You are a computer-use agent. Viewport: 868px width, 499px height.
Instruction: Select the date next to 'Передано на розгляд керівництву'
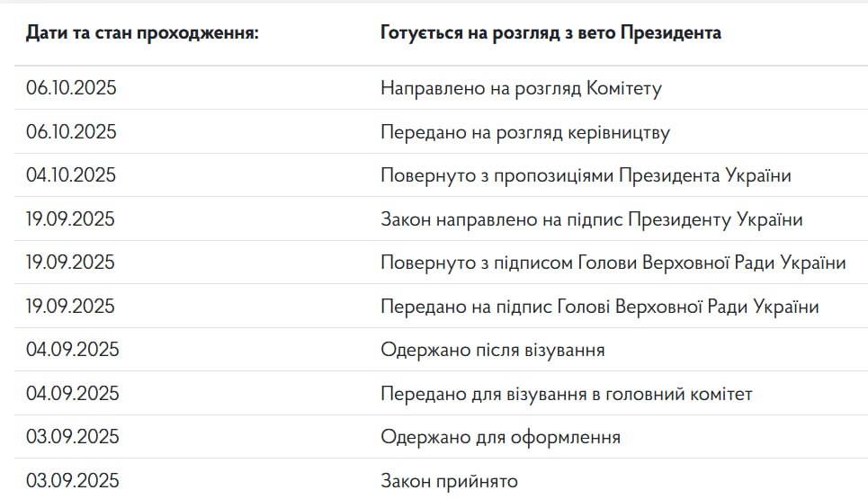point(72,132)
